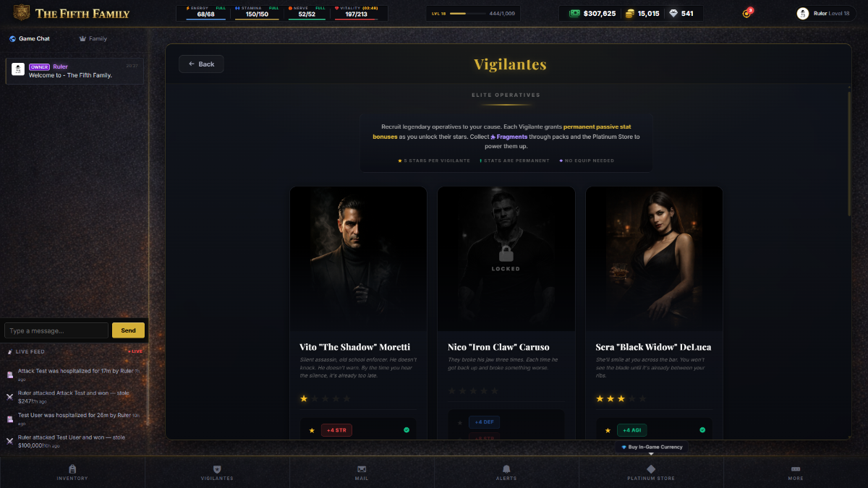The height and width of the screenshot is (488, 868).
Task: Open the Inventory from the bottom bar
Action: (72, 470)
